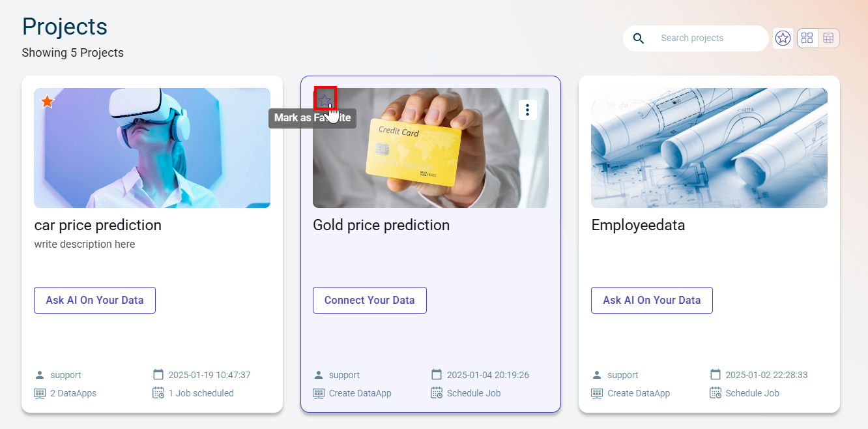Click the search magnifier icon

[639, 38]
